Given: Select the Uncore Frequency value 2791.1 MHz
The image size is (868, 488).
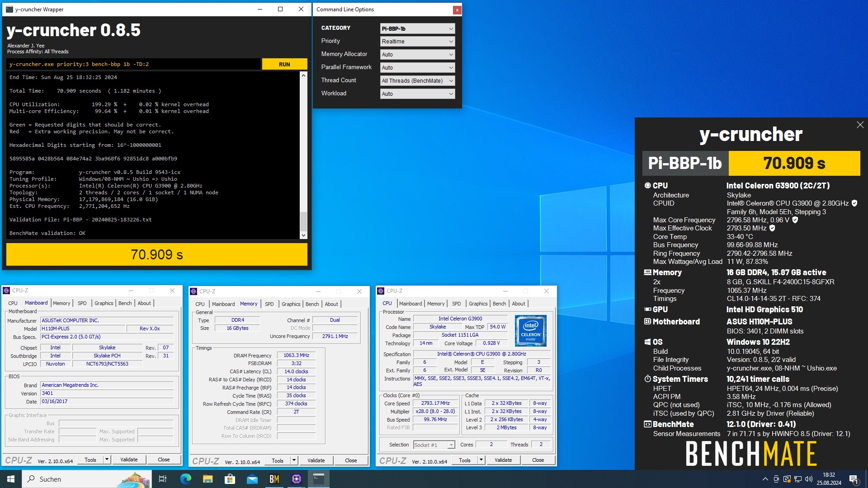Looking at the screenshot, I should point(335,336).
